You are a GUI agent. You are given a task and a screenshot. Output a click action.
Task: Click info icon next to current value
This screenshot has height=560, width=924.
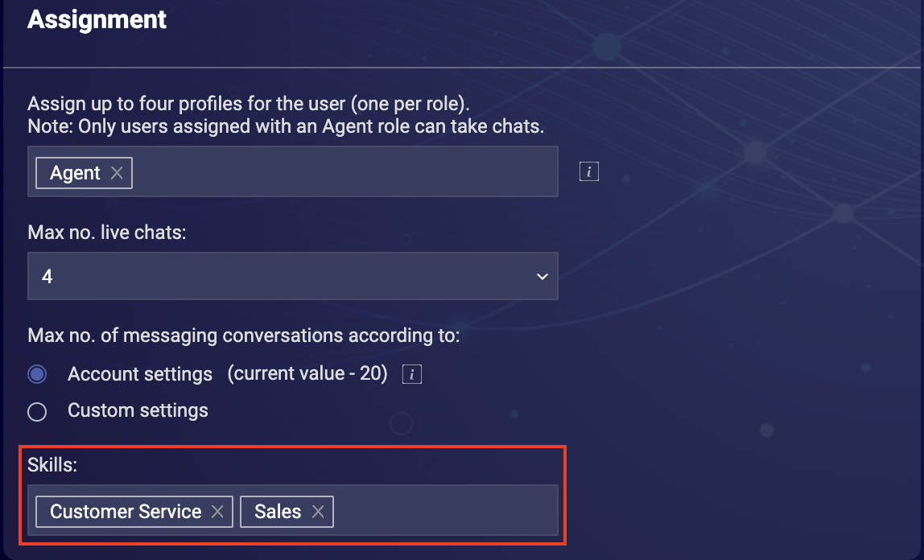(411, 374)
